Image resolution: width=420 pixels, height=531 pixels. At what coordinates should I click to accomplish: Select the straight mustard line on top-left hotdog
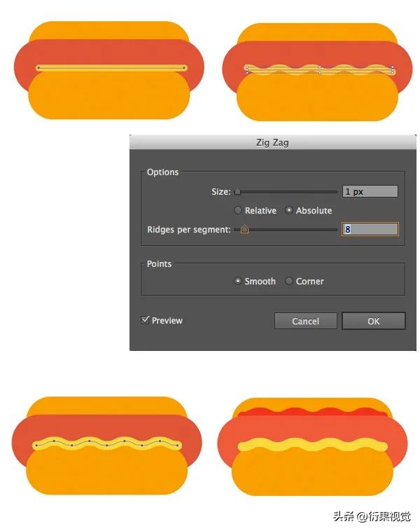point(111,68)
